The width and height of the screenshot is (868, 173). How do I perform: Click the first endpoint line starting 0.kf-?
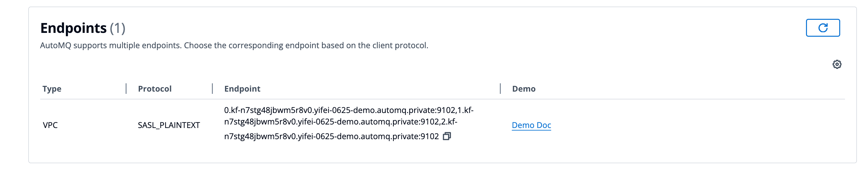coord(349,110)
